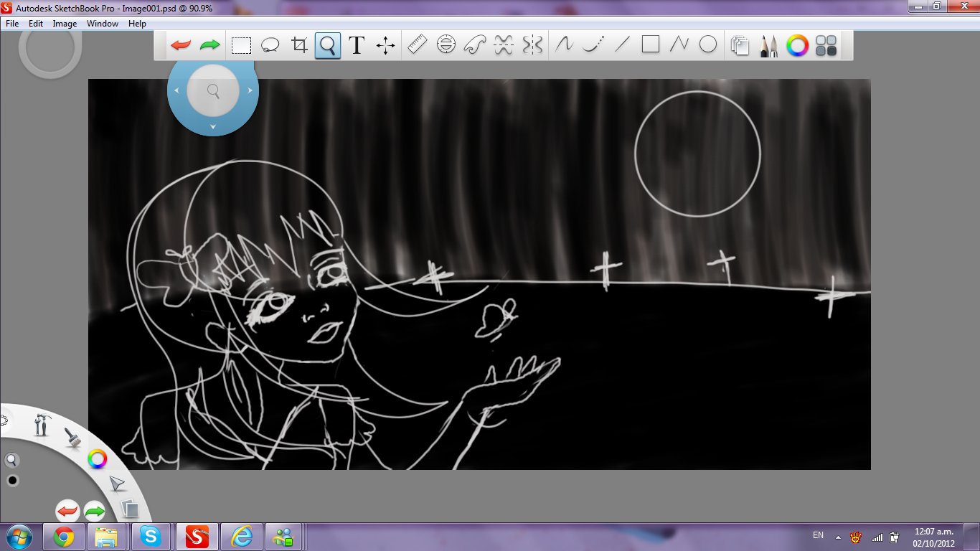The image size is (980, 551).
Task: Open the File menu
Action: [12, 24]
